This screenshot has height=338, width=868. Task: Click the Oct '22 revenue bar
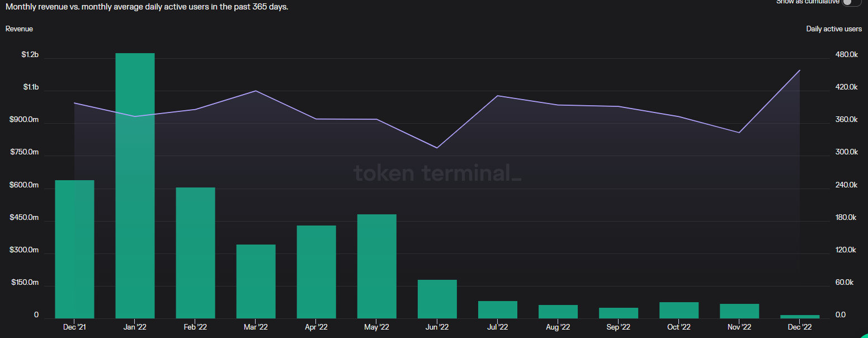pos(678,311)
